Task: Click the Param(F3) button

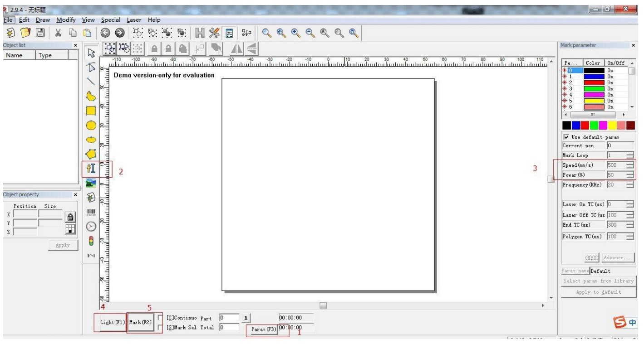Action: 262,329
